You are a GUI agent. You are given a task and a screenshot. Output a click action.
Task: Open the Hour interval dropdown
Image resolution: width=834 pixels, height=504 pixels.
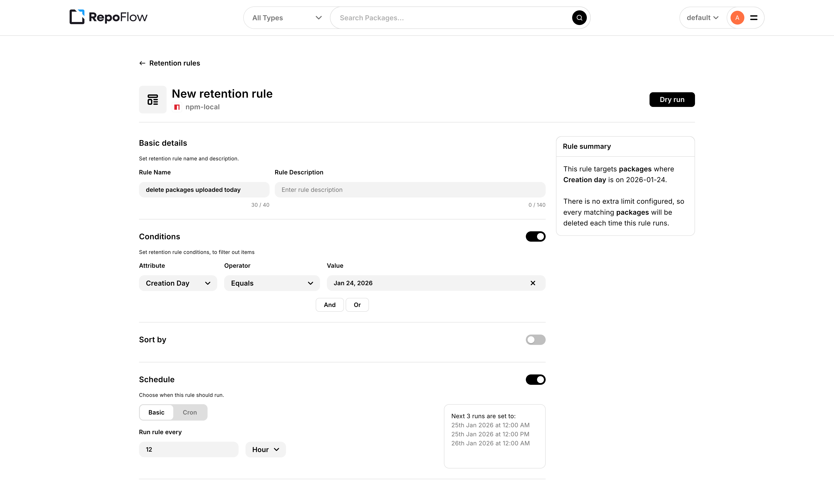tap(265, 449)
